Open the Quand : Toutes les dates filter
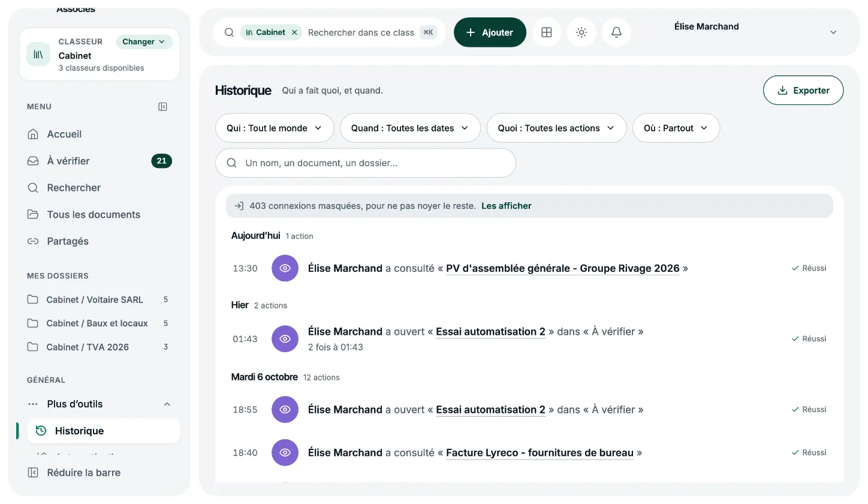Image resolution: width=868 pixels, height=504 pixels. [410, 128]
